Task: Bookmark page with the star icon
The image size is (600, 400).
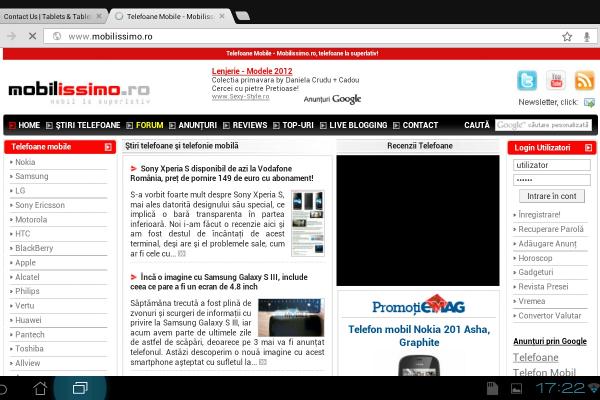Action: 567,36
